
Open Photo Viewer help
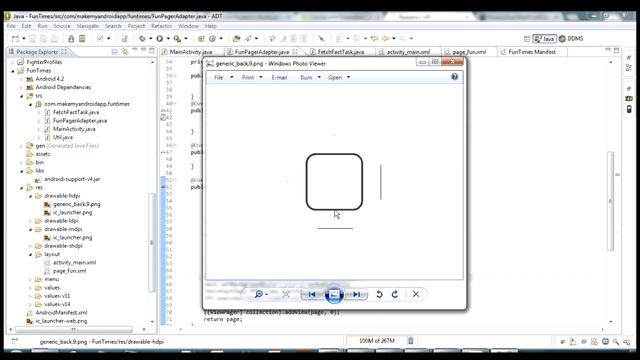point(454,77)
